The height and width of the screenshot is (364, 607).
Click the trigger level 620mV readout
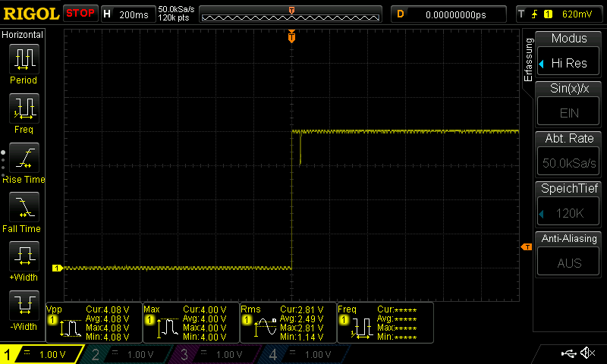pyautogui.click(x=577, y=14)
